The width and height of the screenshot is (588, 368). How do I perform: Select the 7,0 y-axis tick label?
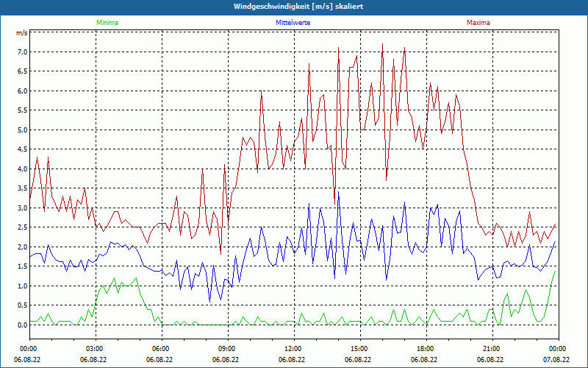point(21,52)
